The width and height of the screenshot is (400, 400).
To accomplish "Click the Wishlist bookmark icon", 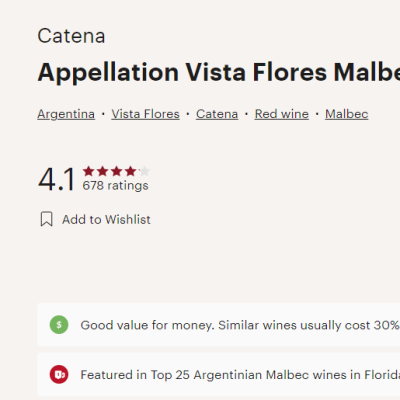I will 47,219.
